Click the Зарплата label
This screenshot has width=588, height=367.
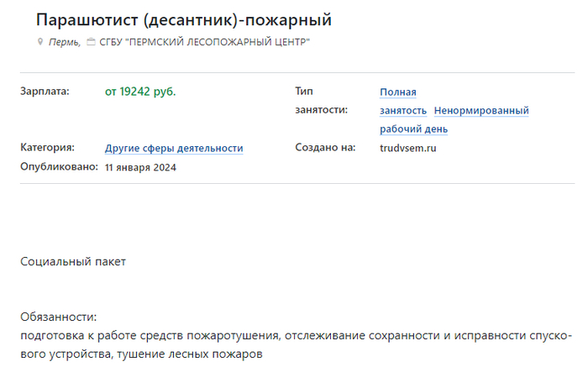tap(45, 92)
